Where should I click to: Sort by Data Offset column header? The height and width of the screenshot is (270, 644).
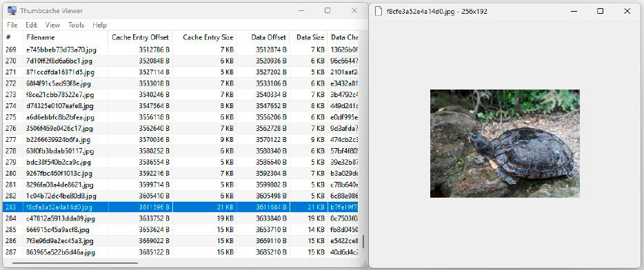(x=263, y=37)
